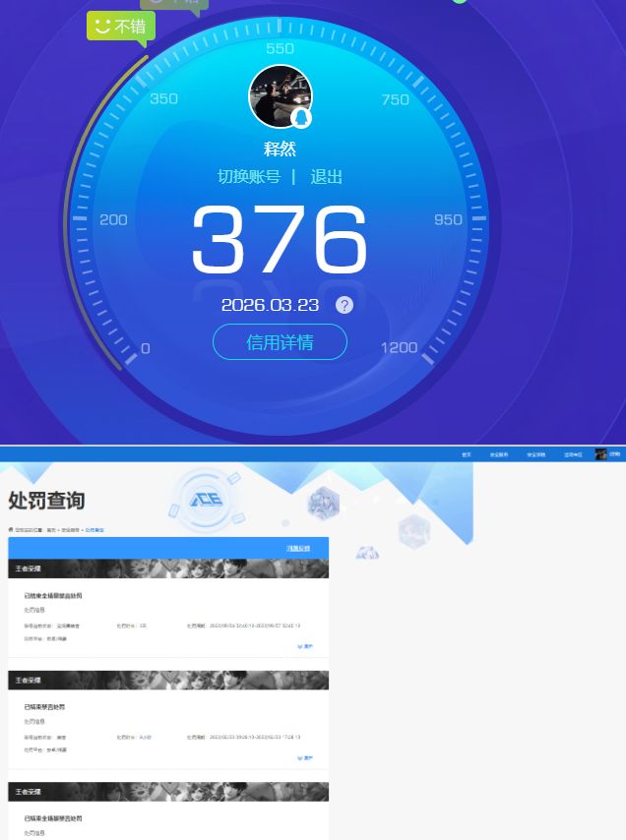Viewport: 626px width, 840px height.
Task: Click the circular profile avatar in the gauge
Action: [x=281, y=97]
